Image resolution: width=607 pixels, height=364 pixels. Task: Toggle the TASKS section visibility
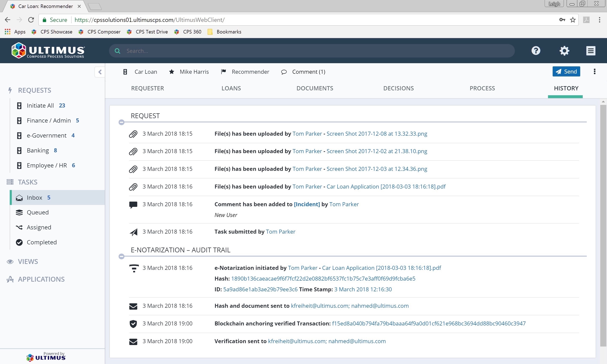point(27,182)
